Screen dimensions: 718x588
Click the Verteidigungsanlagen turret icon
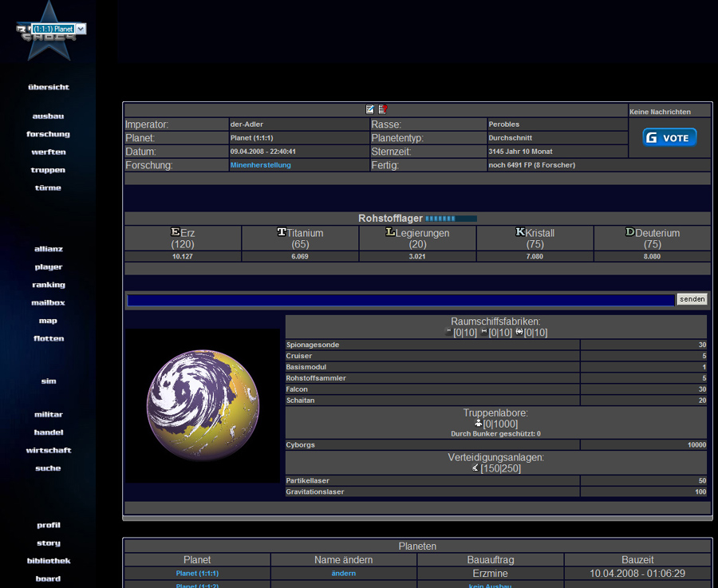click(475, 468)
